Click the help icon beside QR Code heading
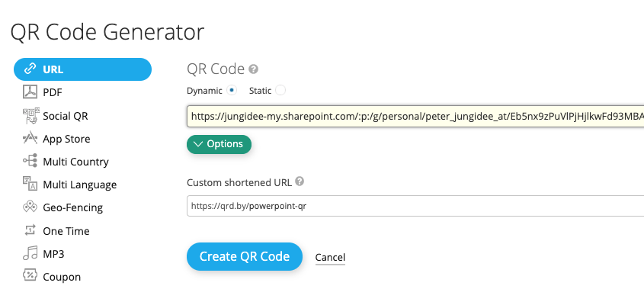 (254, 69)
